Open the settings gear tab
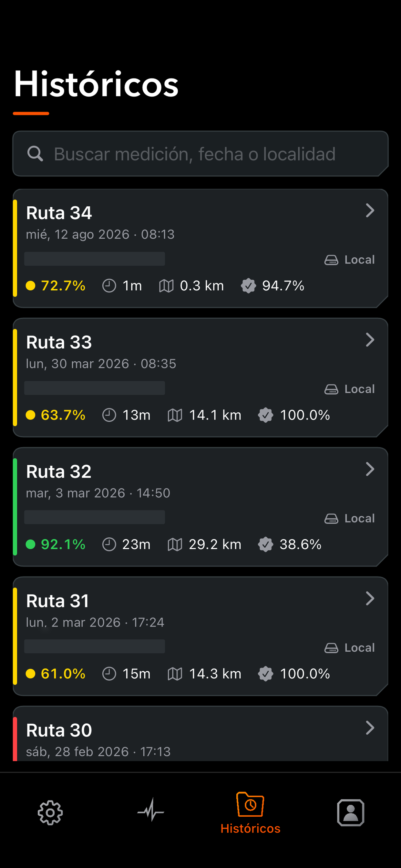The image size is (401, 868). (x=50, y=812)
